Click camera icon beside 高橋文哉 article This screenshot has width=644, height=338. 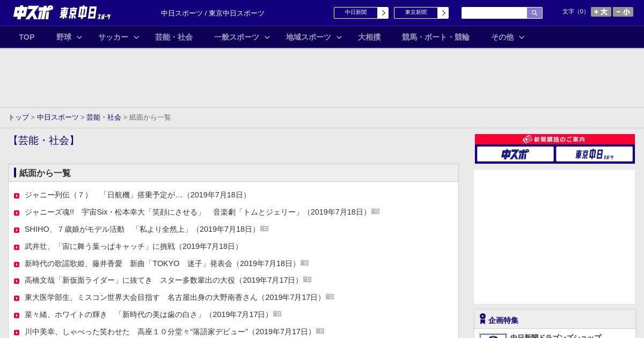coord(308,280)
